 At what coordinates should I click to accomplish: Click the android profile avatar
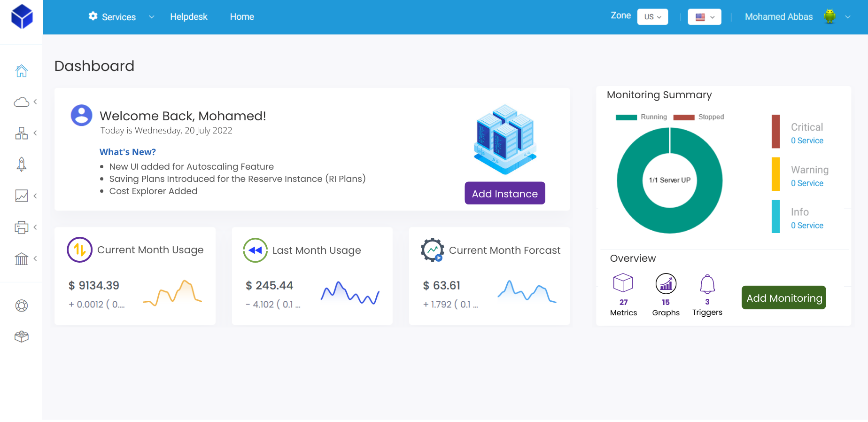830,16
